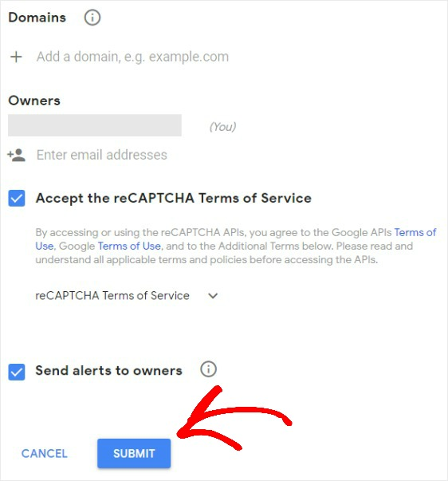The height and width of the screenshot is (481, 448).
Task: Show info about Send alerts to owners
Action: coord(209,369)
